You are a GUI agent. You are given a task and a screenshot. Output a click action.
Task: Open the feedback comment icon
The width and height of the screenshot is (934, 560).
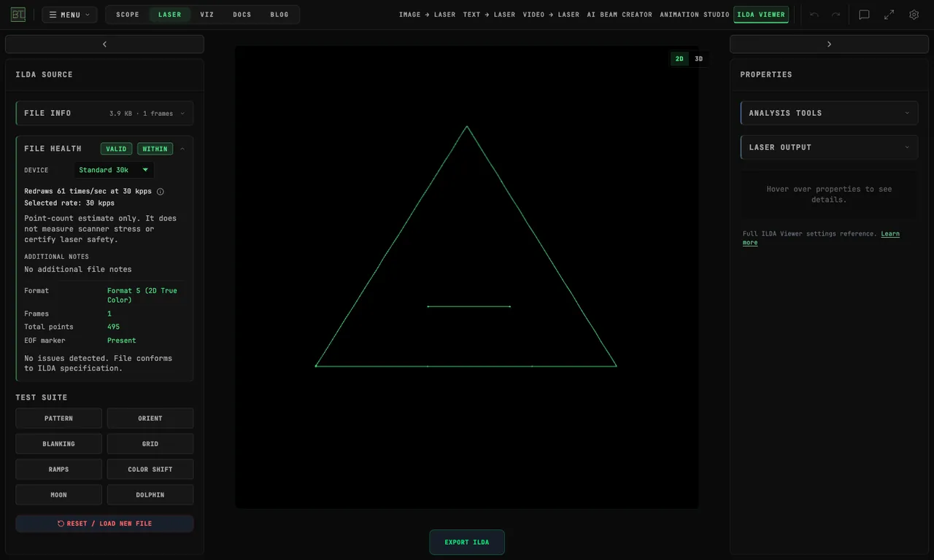click(x=864, y=15)
